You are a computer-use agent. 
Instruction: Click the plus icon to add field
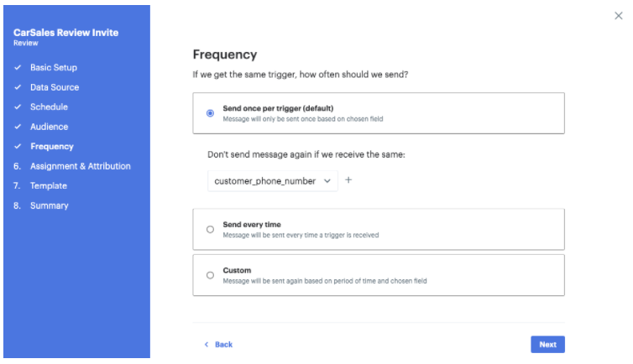348,179
